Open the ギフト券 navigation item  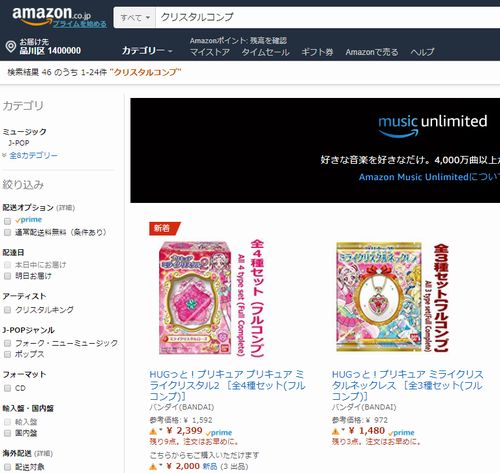[317, 52]
